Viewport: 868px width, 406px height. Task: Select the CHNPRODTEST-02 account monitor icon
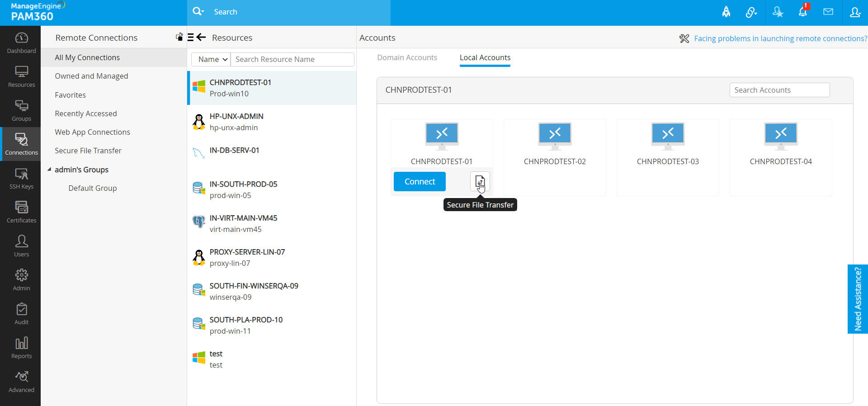[555, 136]
